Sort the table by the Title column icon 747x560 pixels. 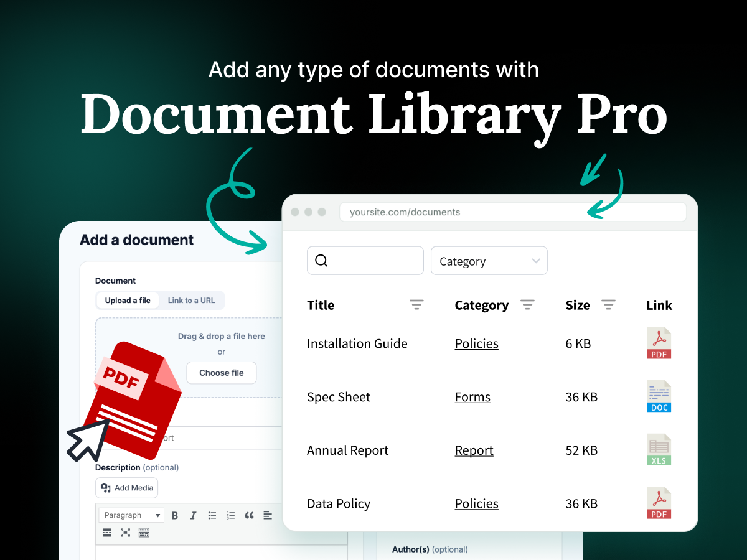pos(416,305)
